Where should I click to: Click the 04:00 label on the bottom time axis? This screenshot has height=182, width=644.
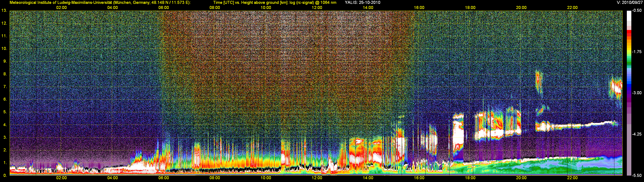coord(112,178)
